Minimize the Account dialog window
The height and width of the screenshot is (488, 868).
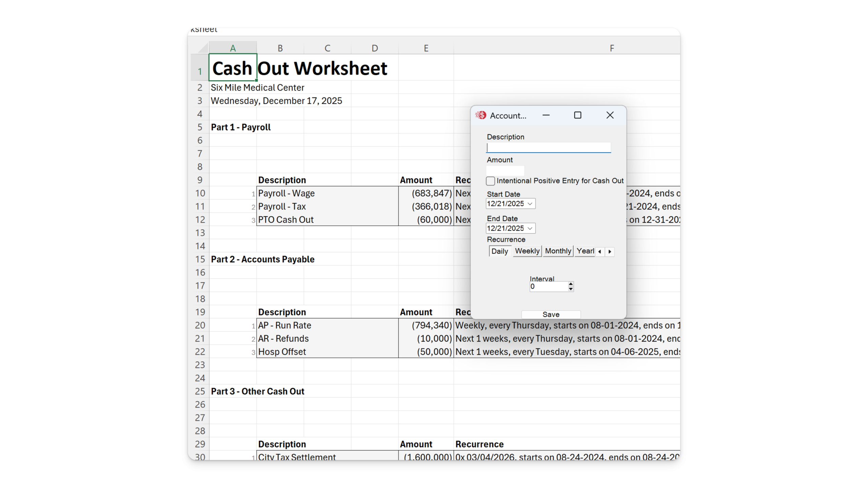point(546,116)
